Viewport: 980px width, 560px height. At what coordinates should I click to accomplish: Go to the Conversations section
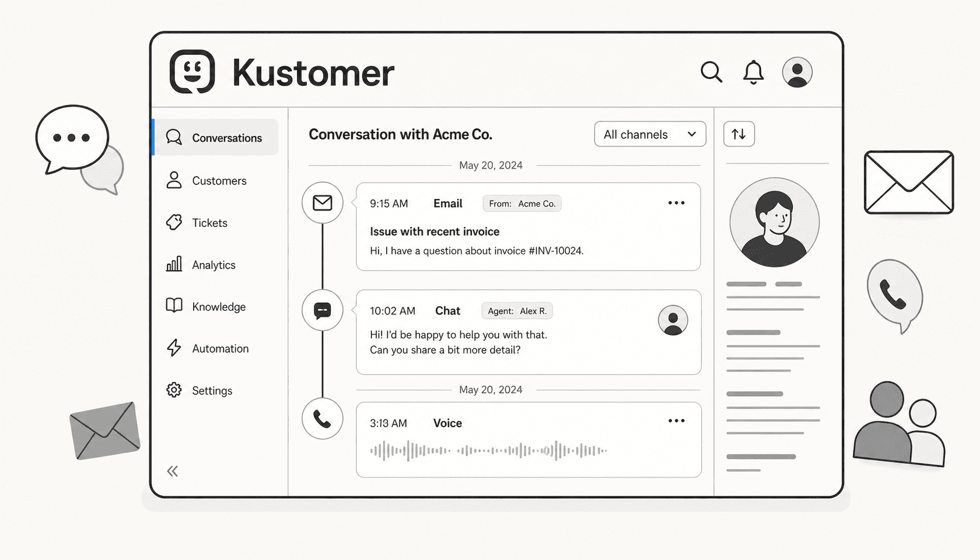point(215,137)
